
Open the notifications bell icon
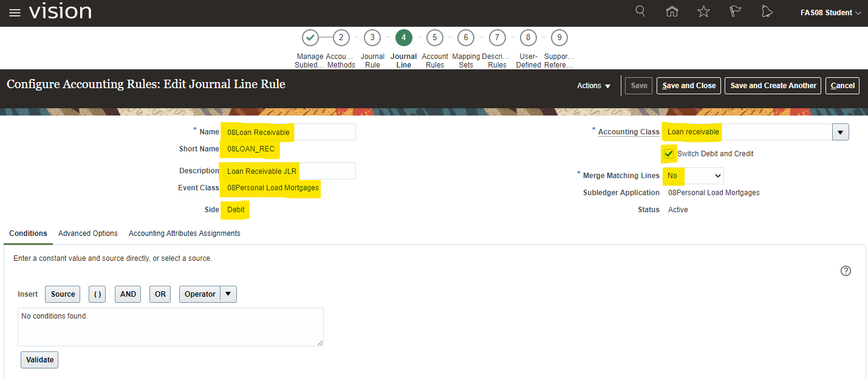pyautogui.click(x=767, y=12)
